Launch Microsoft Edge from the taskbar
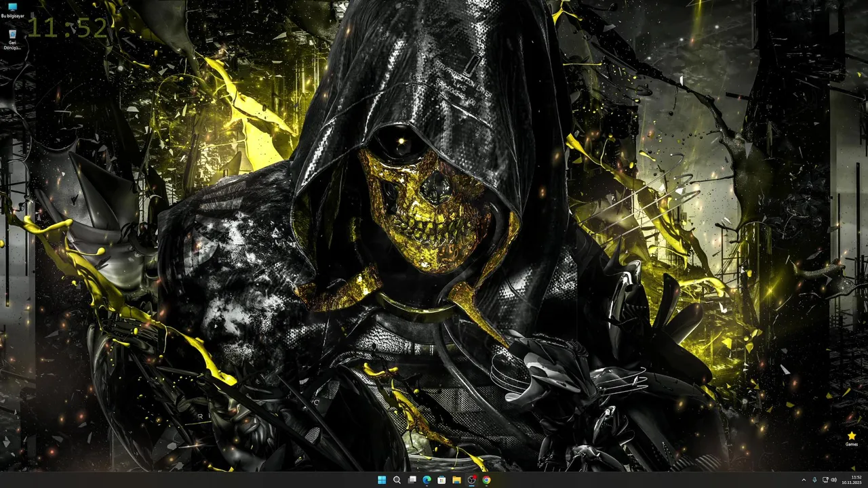 tap(427, 480)
